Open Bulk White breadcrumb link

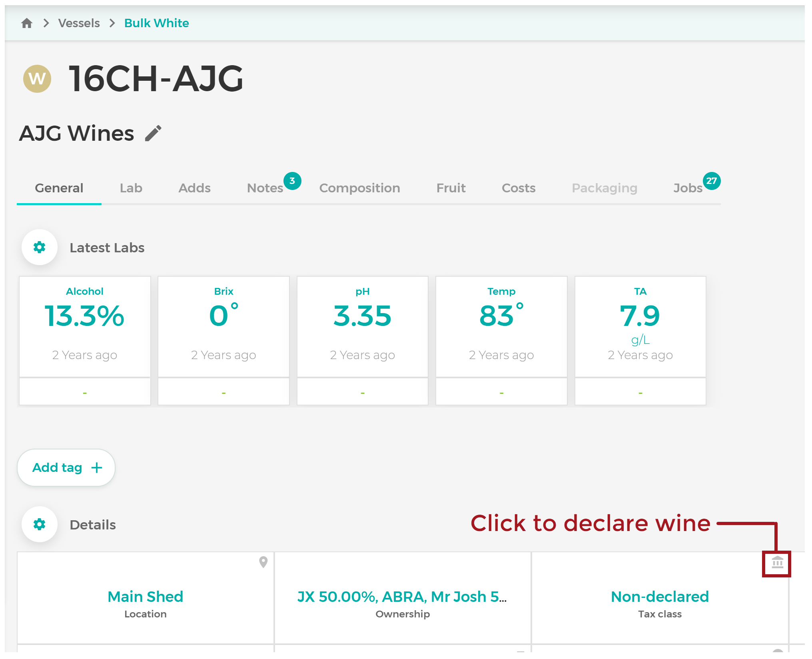click(157, 23)
